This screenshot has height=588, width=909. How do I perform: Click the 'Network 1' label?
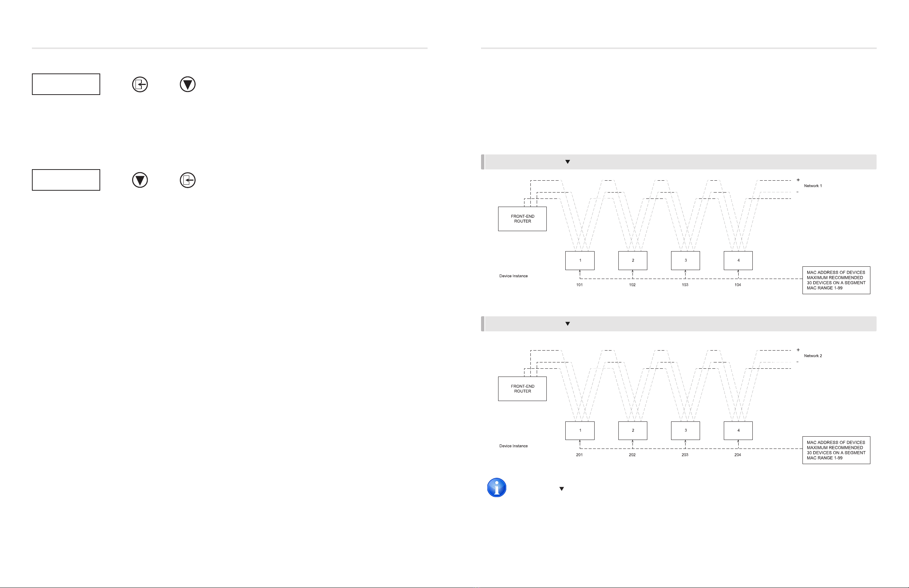[813, 186]
